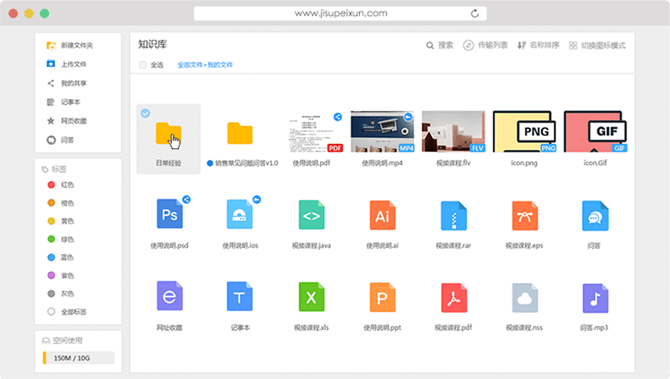Viewport: 670px width, 379px height.
Task: Open the 名称排序 sort order dropdown
Action: (538, 45)
